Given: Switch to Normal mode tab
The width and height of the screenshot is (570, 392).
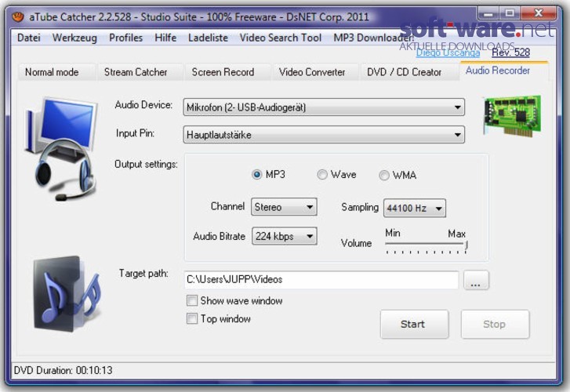Looking at the screenshot, I should (x=56, y=71).
